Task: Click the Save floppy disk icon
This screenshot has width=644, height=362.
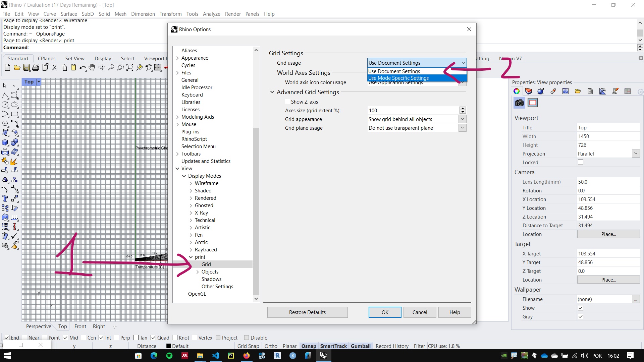Action: [26, 68]
